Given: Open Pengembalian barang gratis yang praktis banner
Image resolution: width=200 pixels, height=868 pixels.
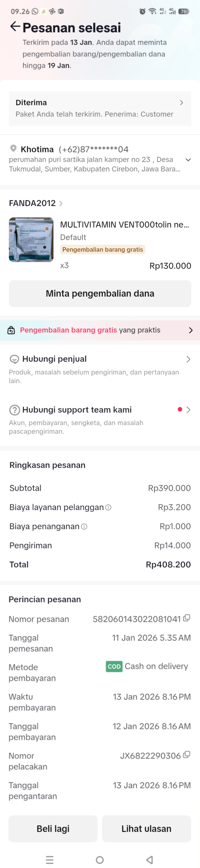Looking at the screenshot, I should coord(100,330).
